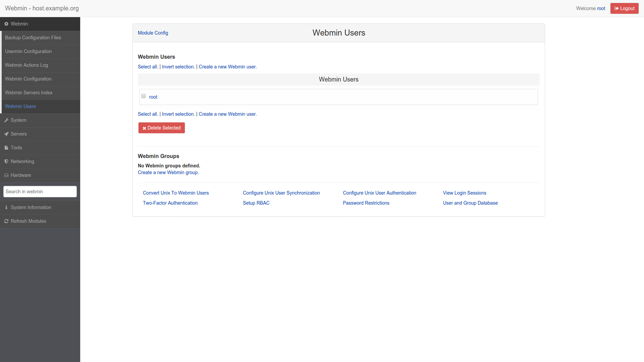Open System Information page
The image size is (644, 362).
(40, 207)
